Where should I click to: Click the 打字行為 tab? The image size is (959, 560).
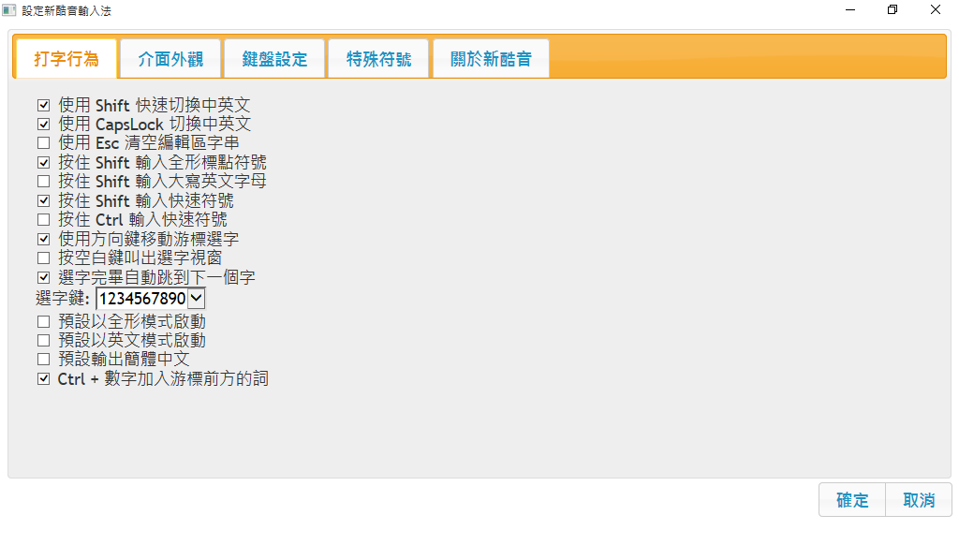tap(66, 59)
